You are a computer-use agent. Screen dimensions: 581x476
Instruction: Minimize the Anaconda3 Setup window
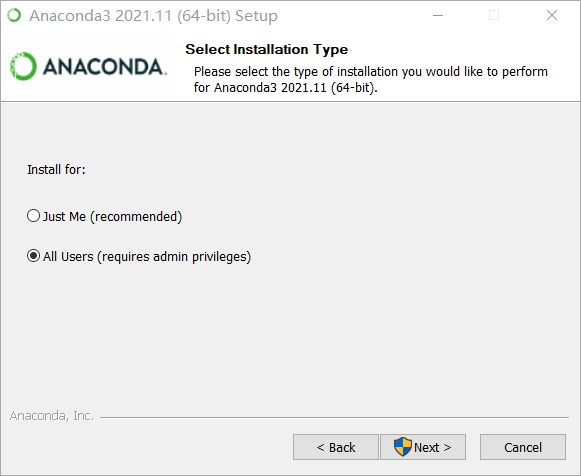tap(438, 16)
